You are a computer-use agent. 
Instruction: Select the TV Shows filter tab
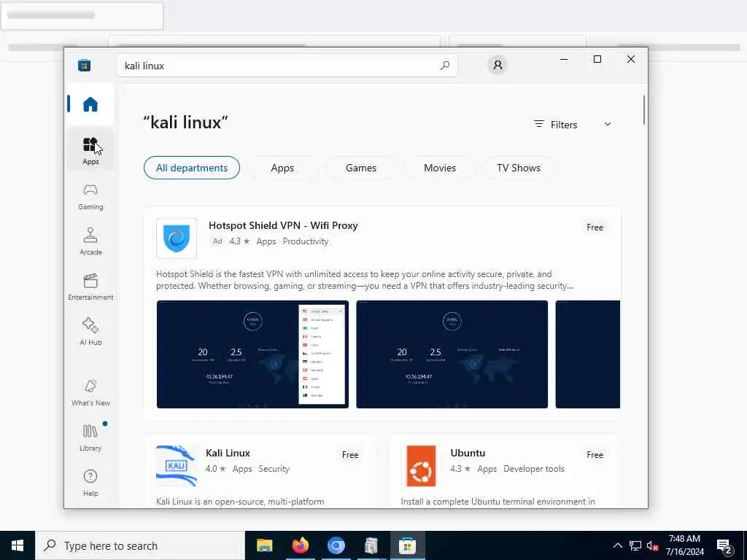(x=519, y=168)
